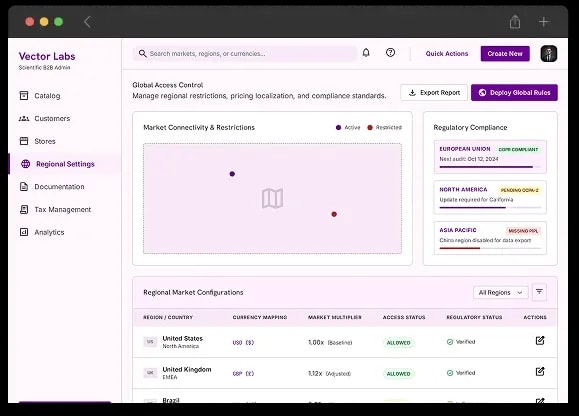Sort by Regulatory Status column header
The image size is (579, 416).
tap(474, 317)
